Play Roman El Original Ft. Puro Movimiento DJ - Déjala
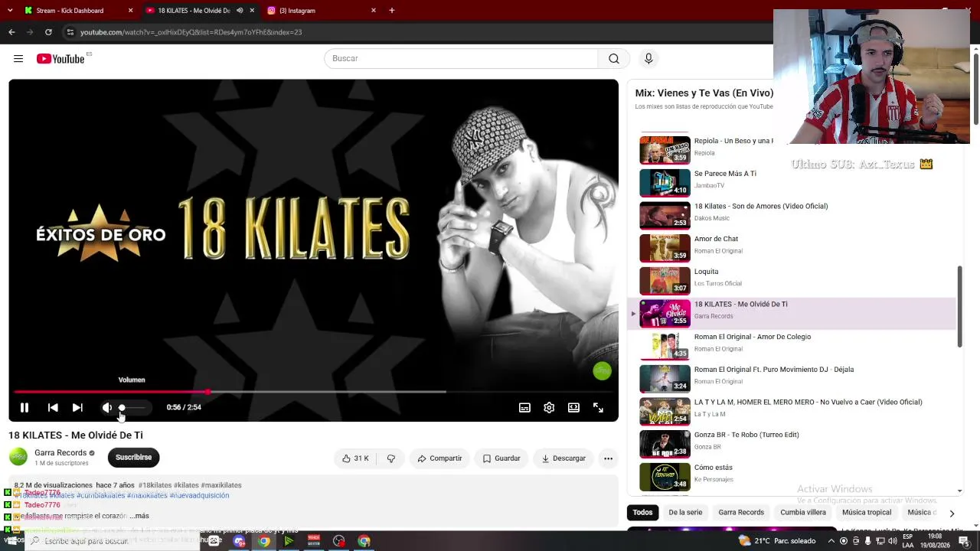The height and width of the screenshot is (551, 980). coord(792,379)
